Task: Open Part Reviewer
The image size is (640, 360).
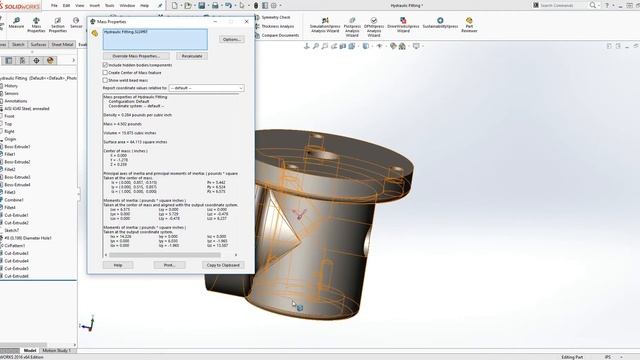Action: (469, 25)
